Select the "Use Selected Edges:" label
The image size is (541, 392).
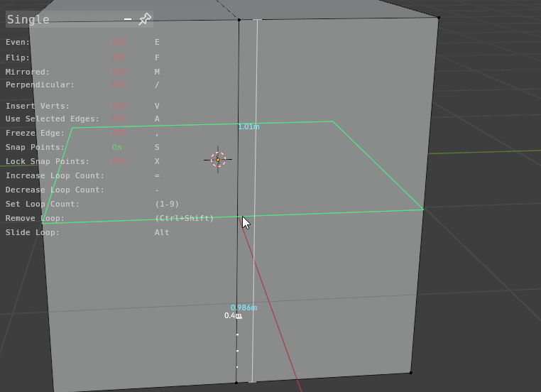53,119
